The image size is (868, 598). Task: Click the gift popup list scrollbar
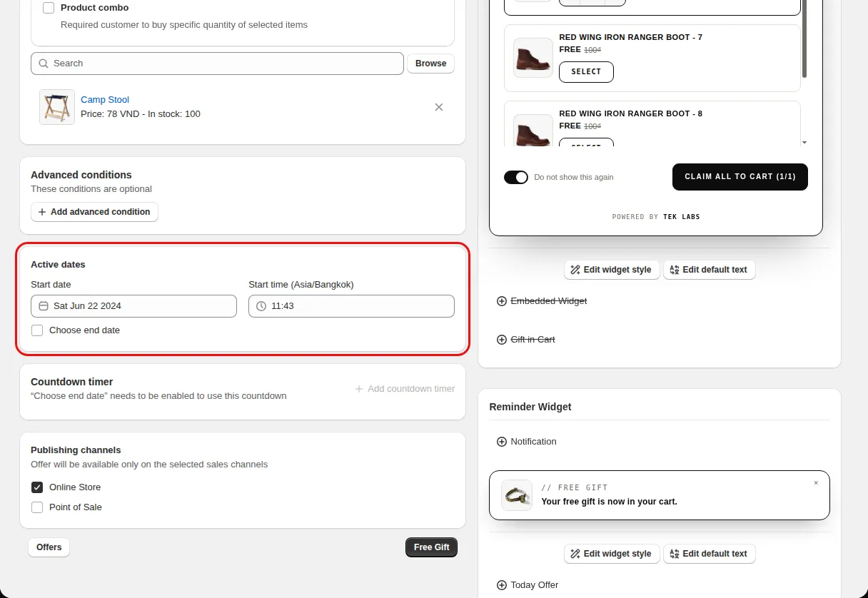pyautogui.click(x=804, y=39)
